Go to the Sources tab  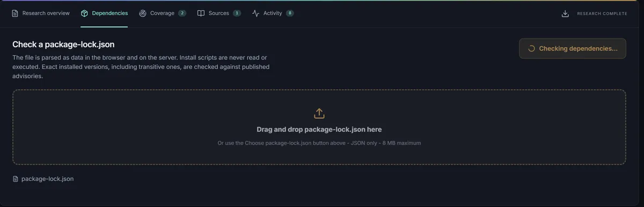coord(218,13)
